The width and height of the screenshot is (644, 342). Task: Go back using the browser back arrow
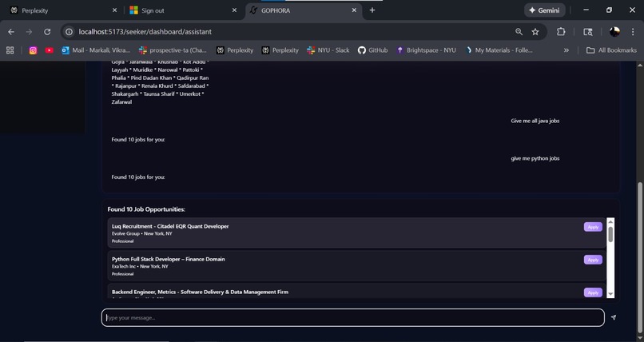(x=11, y=32)
